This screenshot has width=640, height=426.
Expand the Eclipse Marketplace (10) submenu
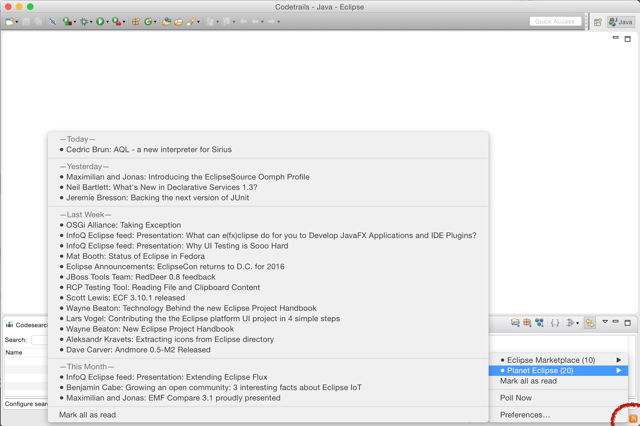pos(558,360)
